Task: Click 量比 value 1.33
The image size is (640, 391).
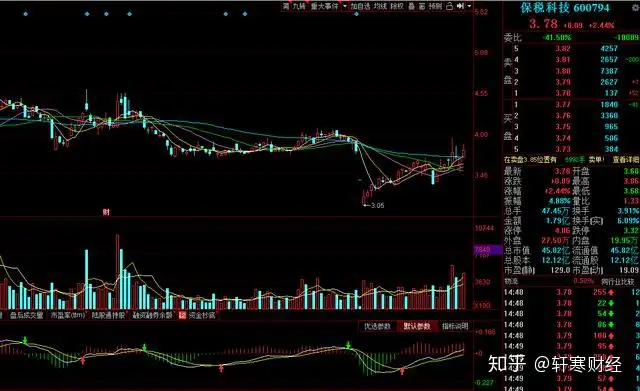Action: [x=631, y=201]
